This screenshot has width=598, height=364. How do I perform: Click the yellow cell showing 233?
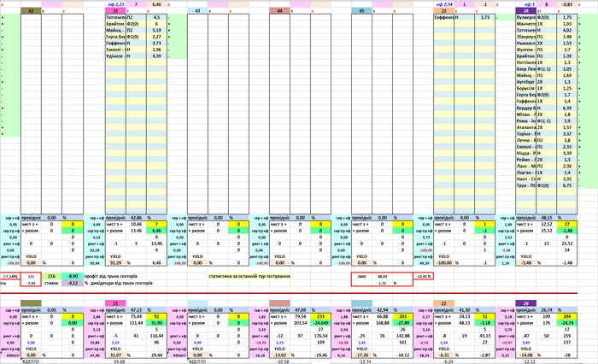(x=320, y=316)
